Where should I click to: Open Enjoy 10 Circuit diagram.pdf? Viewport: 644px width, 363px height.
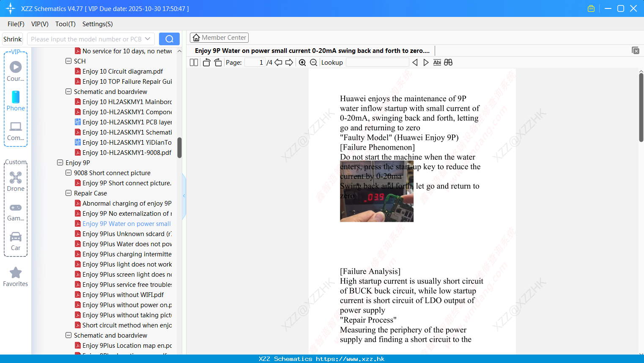tap(123, 71)
